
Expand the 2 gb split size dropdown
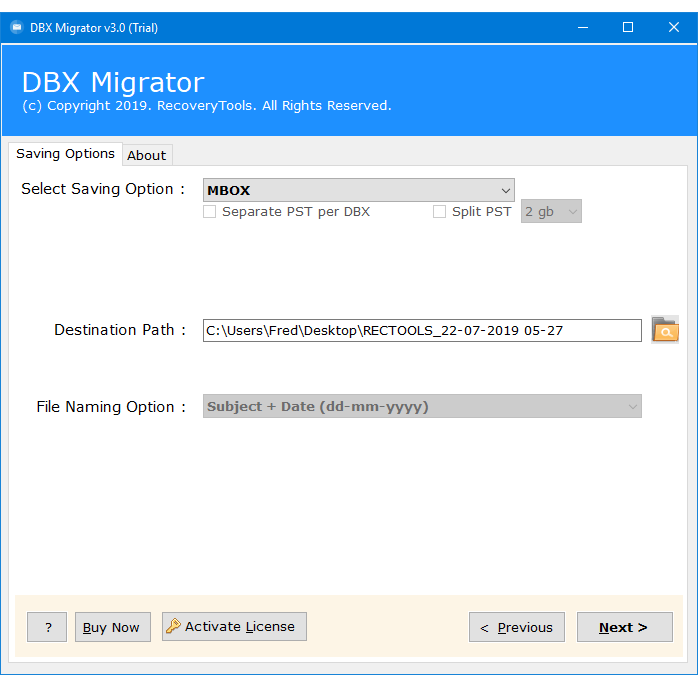tap(551, 211)
